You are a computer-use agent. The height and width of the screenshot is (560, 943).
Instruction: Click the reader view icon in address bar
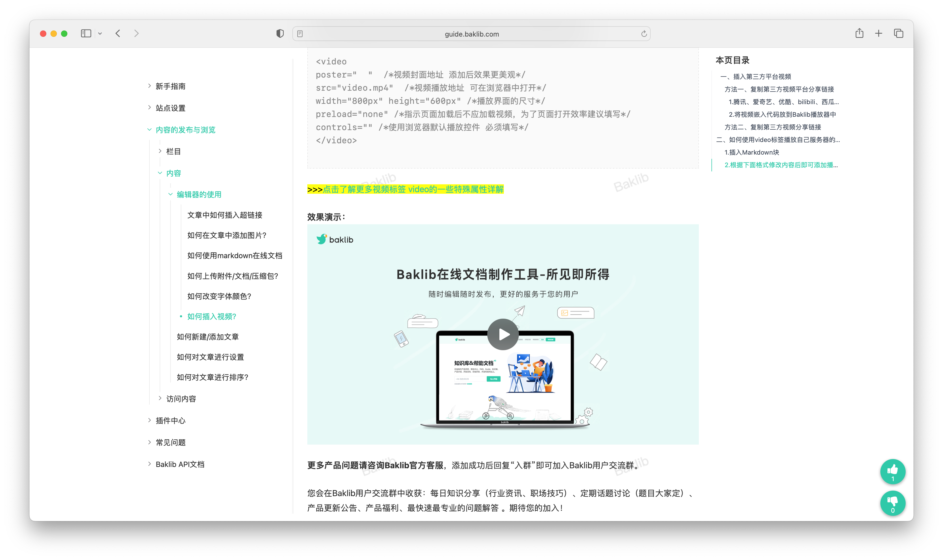(x=300, y=34)
